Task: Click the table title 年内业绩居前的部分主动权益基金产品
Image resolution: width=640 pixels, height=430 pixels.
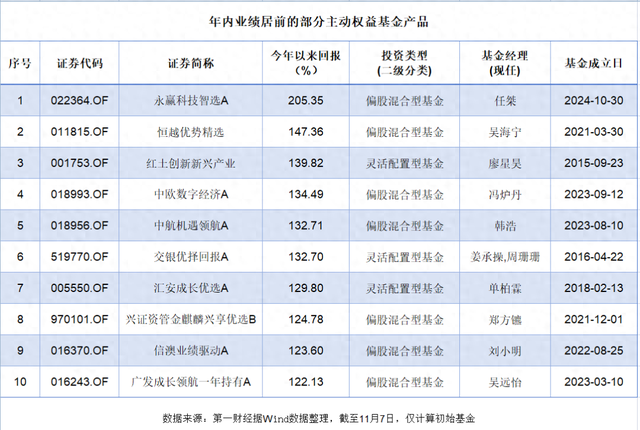Action: point(319,22)
